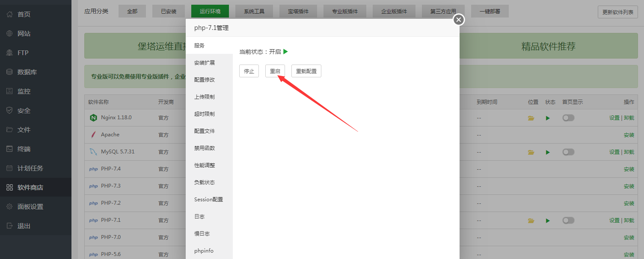Select the 系统工具 category

pyautogui.click(x=254, y=12)
